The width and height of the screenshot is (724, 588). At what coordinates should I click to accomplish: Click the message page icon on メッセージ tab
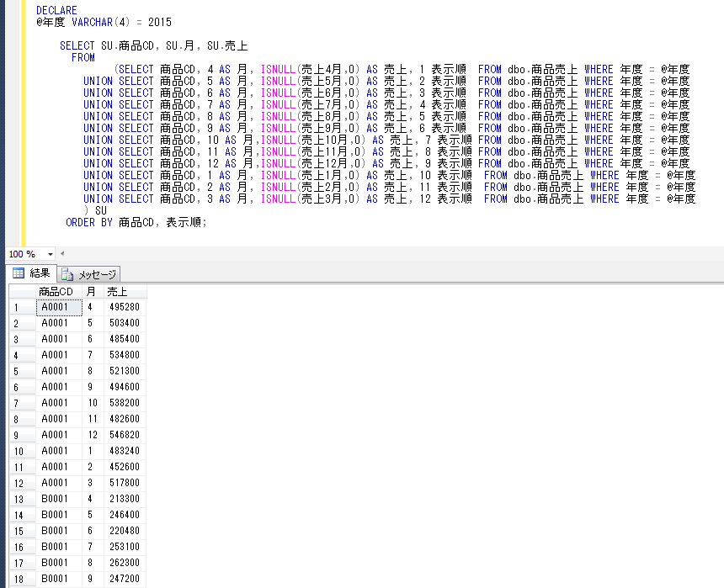[67, 274]
